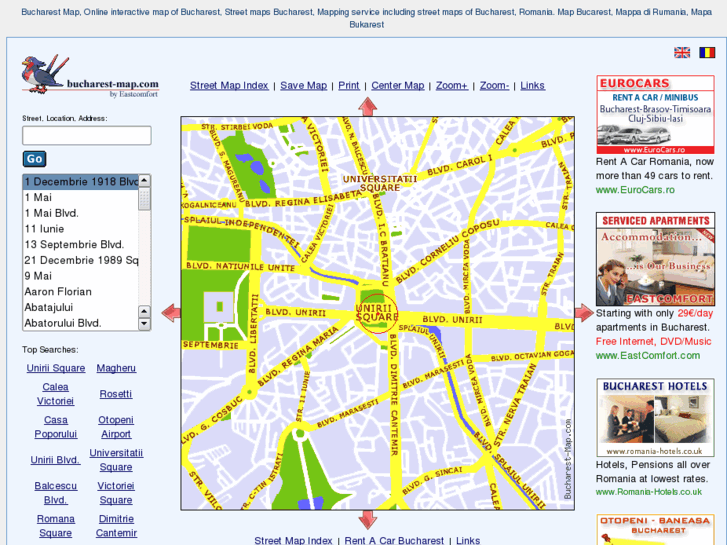Click the Zoom- link
This screenshot has width=727, height=545.
tap(494, 85)
